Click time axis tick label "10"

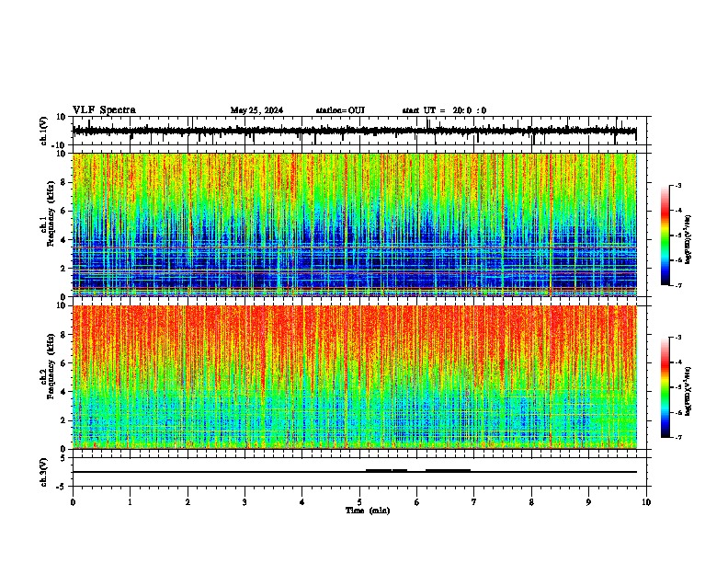coord(646,502)
